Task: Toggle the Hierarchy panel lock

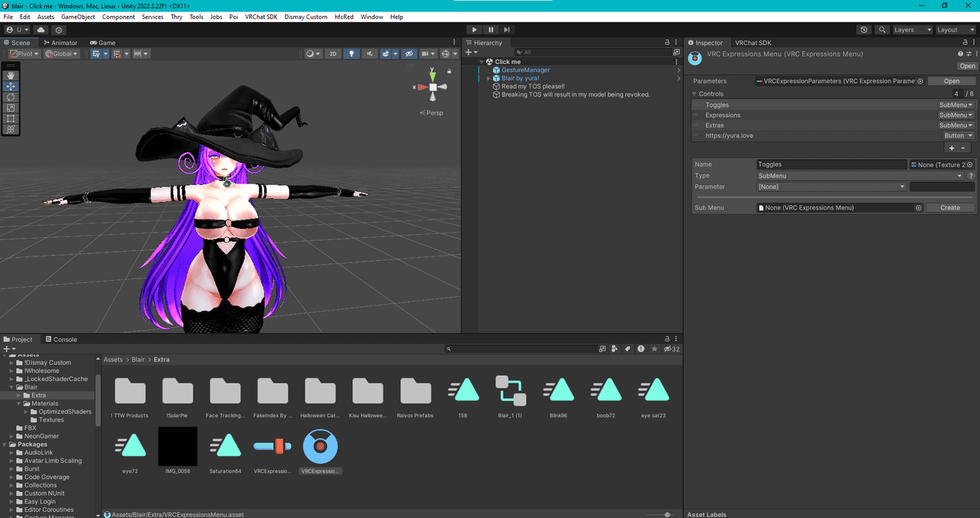Action: [x=667, y=43]
